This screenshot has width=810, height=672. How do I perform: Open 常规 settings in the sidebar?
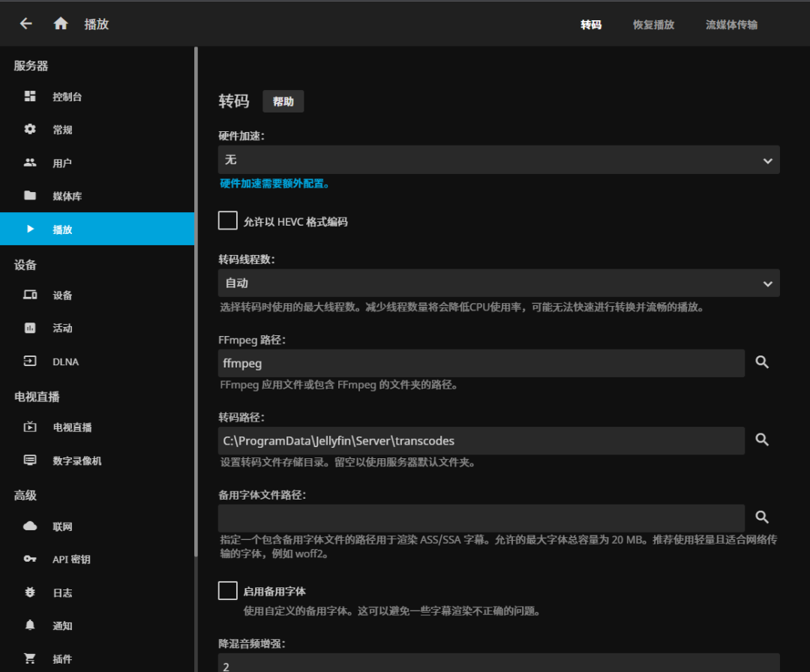coord(97,130)
